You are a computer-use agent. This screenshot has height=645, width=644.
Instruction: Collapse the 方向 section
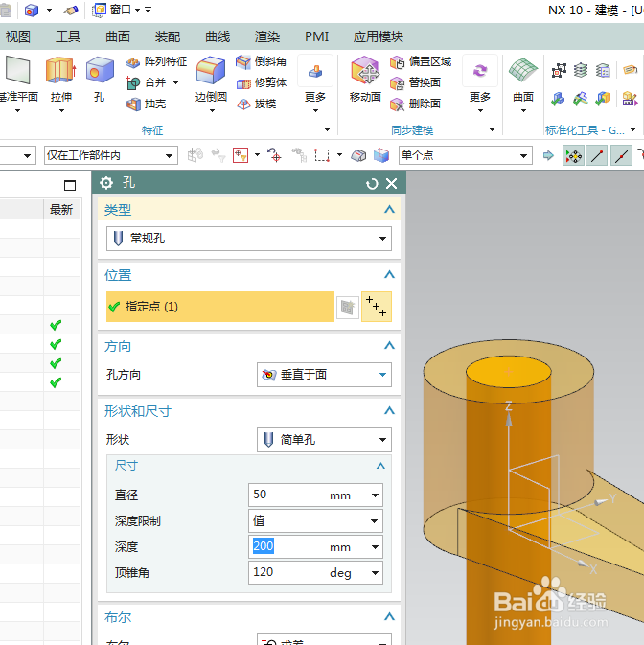(389, 346)
